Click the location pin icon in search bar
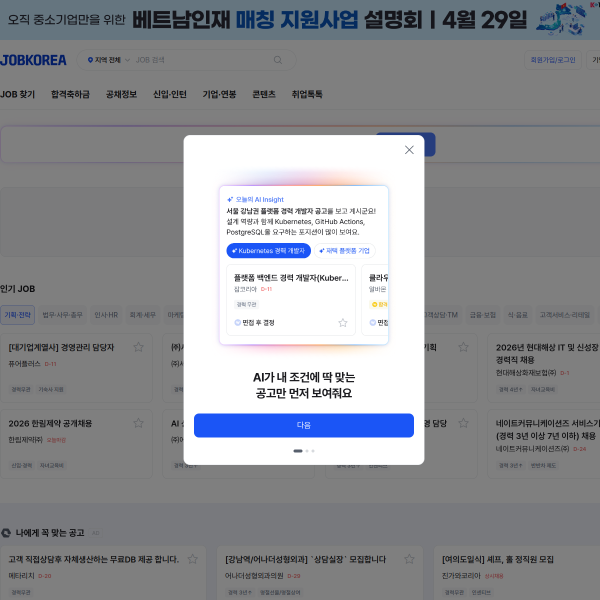This screenshot has width=600, height=600. 90,60
